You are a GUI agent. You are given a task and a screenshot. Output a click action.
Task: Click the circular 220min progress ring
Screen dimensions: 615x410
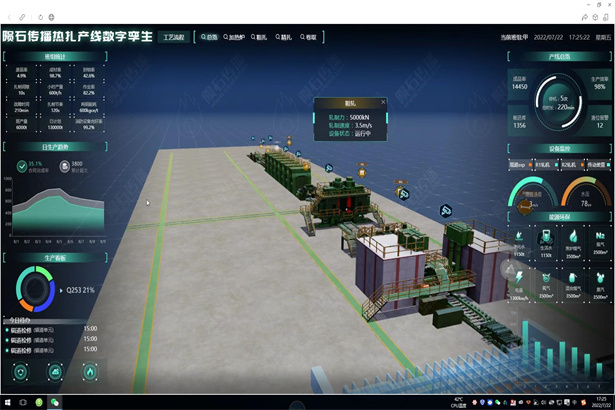click(559, 102)
